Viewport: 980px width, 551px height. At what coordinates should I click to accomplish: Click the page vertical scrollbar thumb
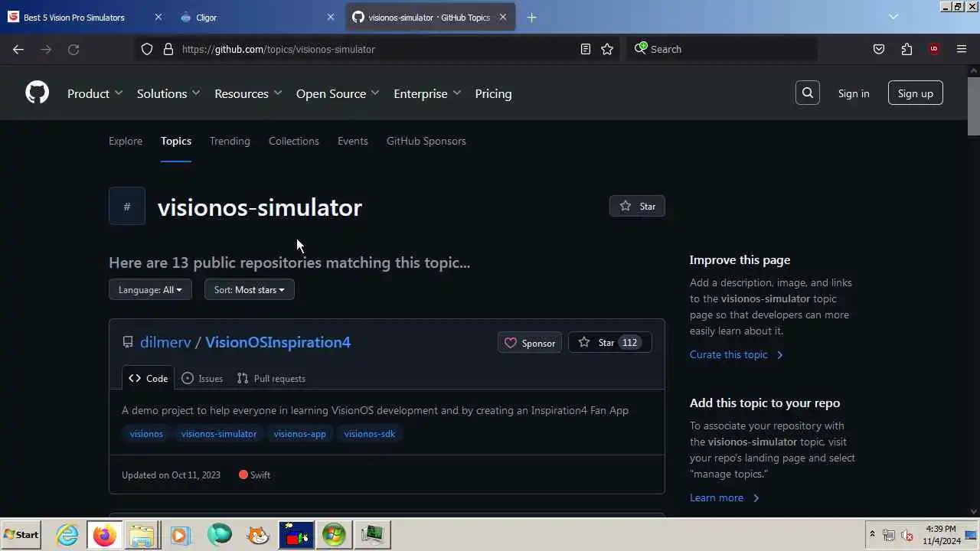pyautogui.click(x=974, y=106)
